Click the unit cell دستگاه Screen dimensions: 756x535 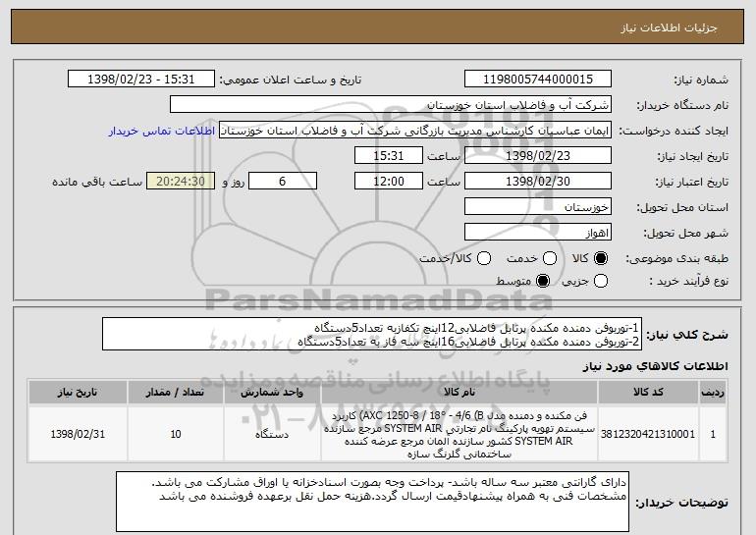pos(272,434)
